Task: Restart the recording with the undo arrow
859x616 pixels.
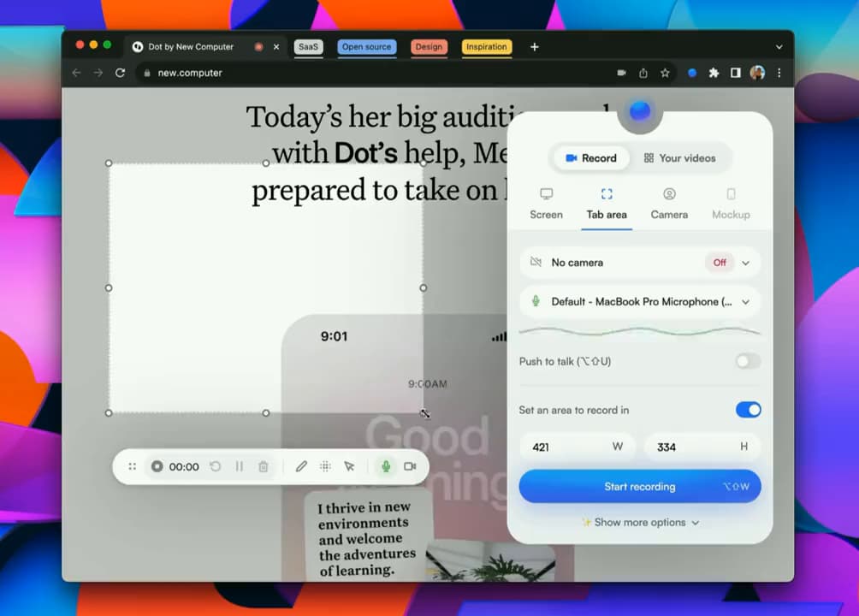Action: click(x=216, y=466)
